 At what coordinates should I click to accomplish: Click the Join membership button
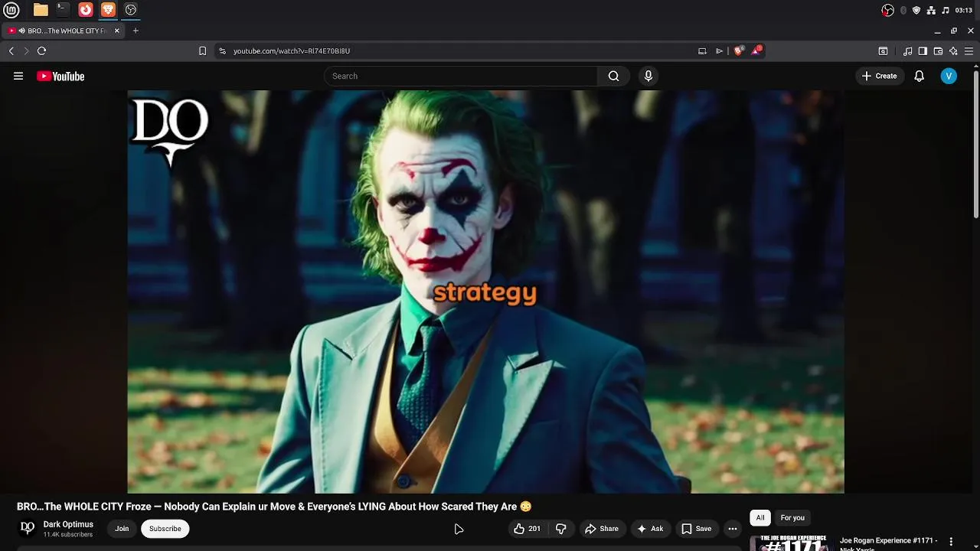point(122,529)
